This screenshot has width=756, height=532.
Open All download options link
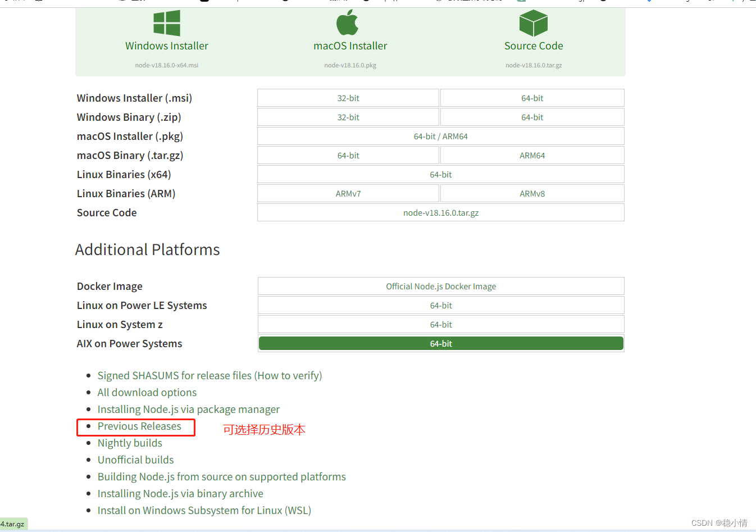[147, 392]
